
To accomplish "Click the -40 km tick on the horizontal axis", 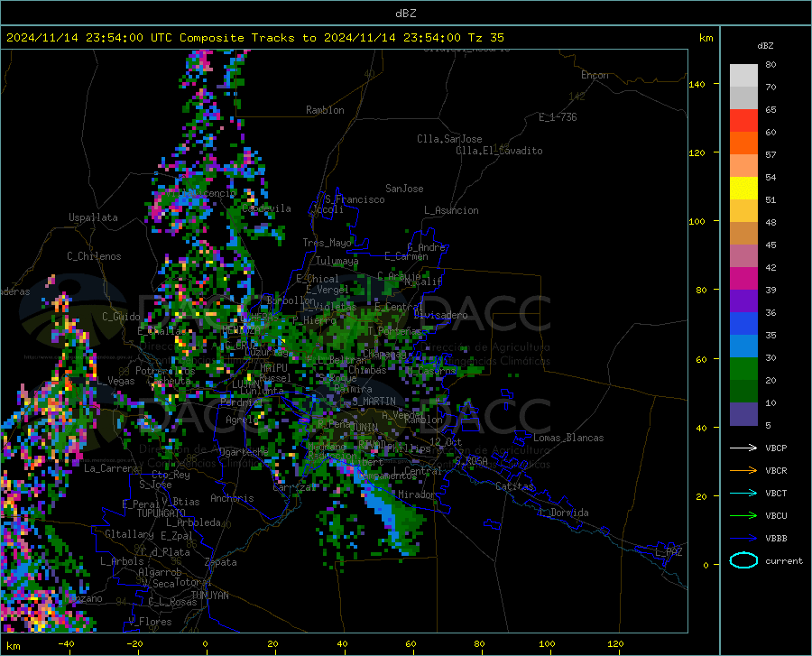I will (x=66, y=643).
